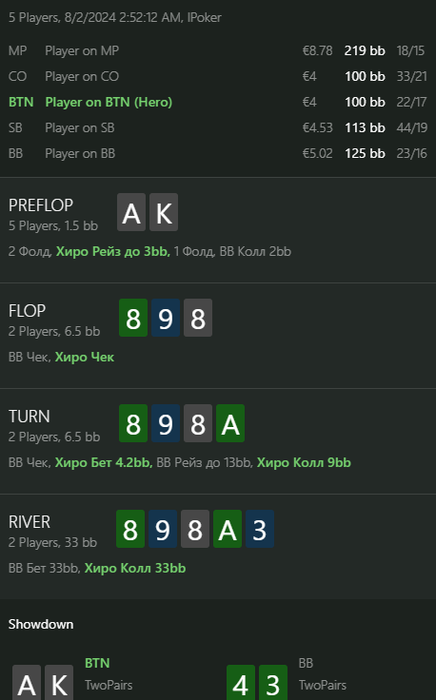Click the Хиро Рейз до 3bb action
436x700 pixels.
[x=113, y=251]
